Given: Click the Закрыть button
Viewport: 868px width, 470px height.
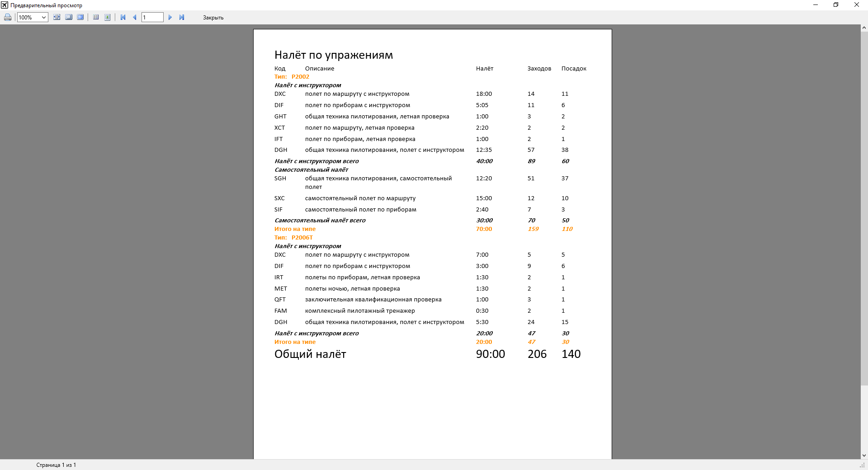Looking at the screenshot, I should coord(213,18).
